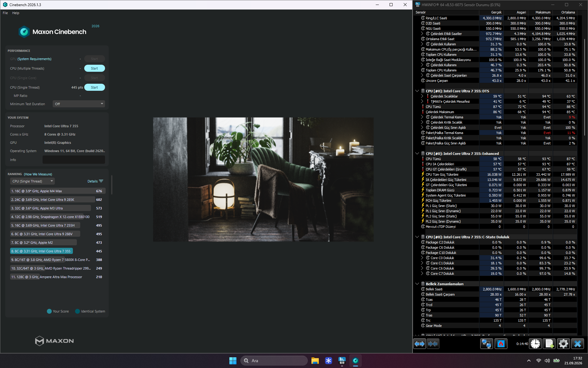588x368 pixels.
Task: Click the chip icon beside CPU DTS sensor group
Action: pos(423,91)
